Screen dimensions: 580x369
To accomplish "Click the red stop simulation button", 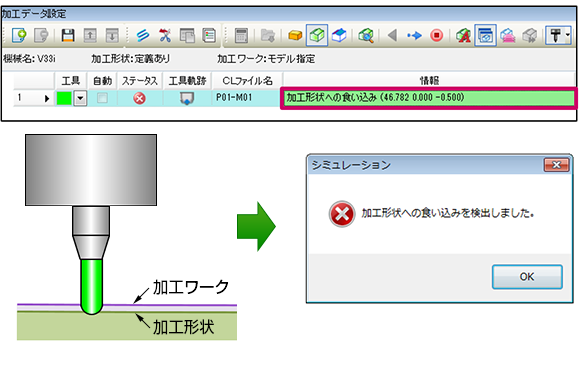I will point(436,35).
